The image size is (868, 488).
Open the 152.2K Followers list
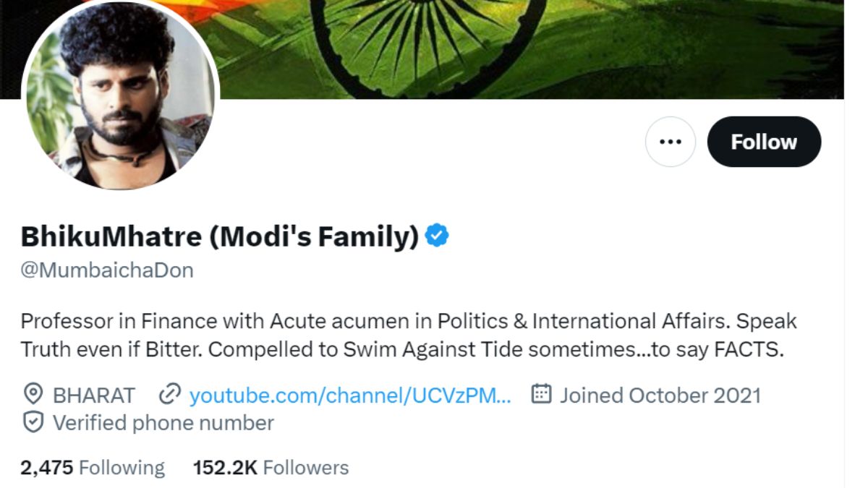coord(271,468)
